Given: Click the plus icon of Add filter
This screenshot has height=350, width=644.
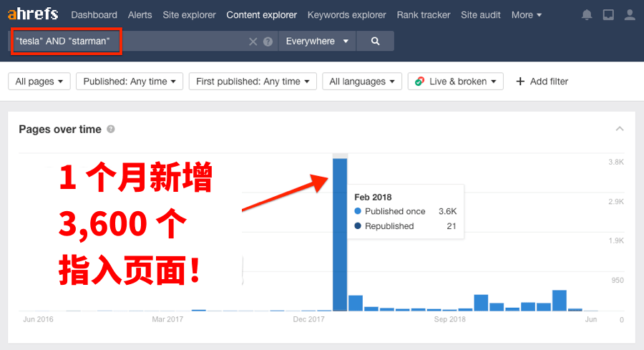Looking at the screenshot, I should pos(520,82).
